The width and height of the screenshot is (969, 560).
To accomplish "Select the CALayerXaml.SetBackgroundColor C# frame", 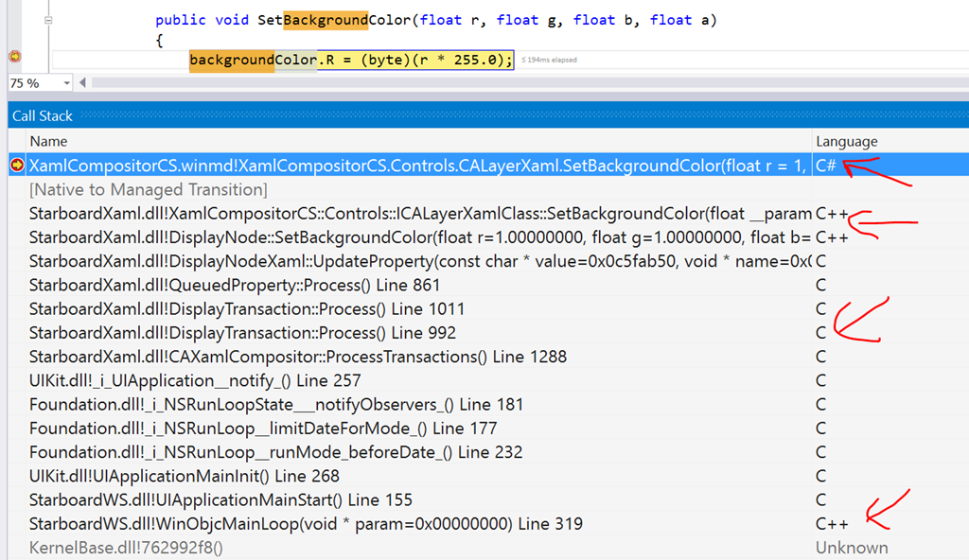I will (x=417, y=166).
